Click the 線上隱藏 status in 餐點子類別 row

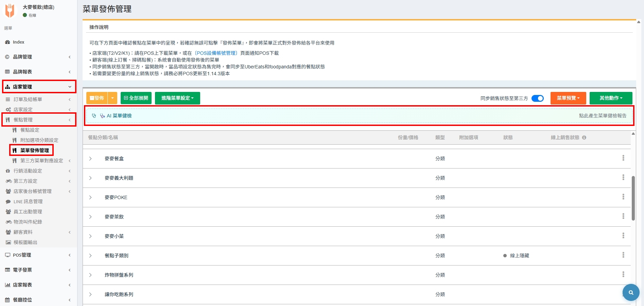coord(516,256)
